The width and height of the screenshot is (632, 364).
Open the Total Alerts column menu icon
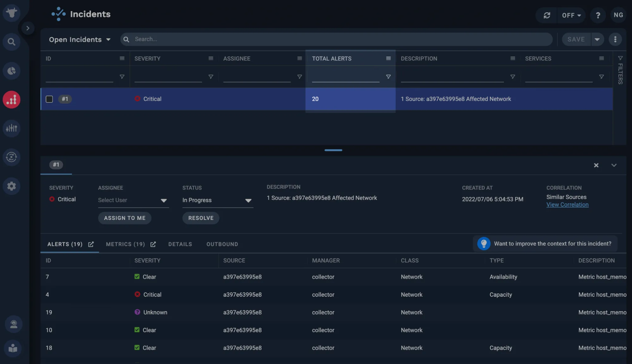point(389,58)
